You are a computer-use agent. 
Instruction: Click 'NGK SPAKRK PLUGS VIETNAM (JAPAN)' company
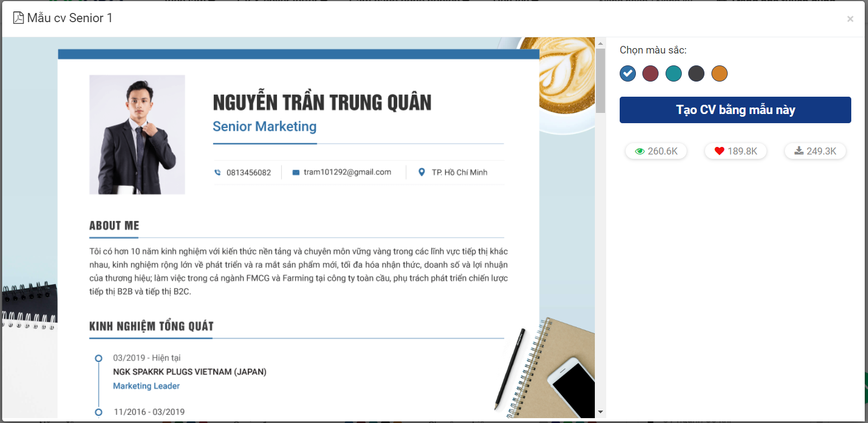pos(189,372)
